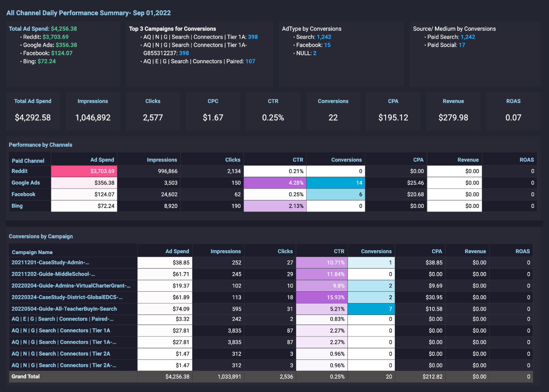Select the Reddit row in Performance by Channels
Screen dimensions: 549x392
(19, 171)
